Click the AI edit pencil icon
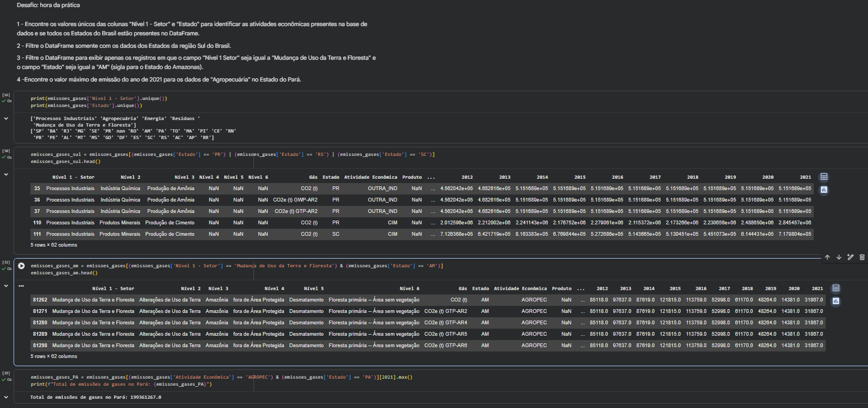 point(851,258)
